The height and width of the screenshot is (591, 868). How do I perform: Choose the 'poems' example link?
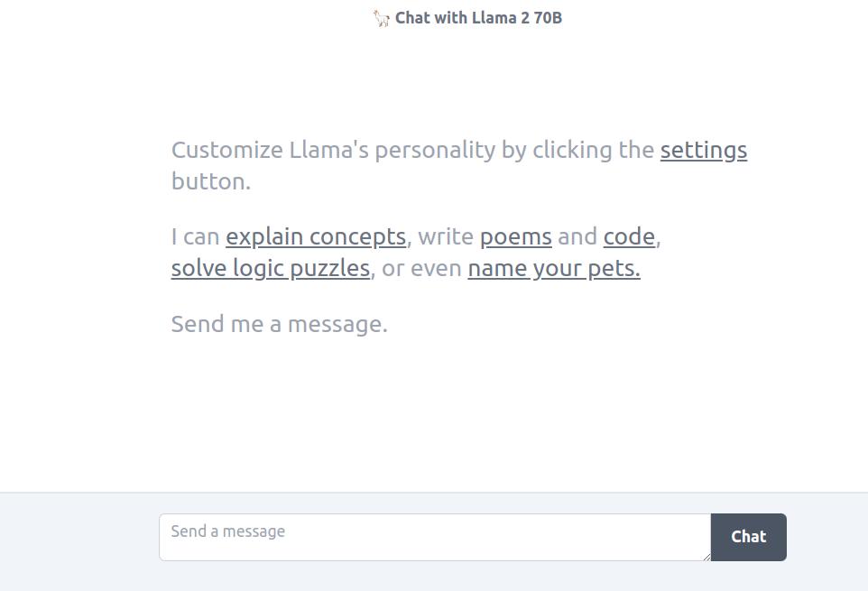516,237
